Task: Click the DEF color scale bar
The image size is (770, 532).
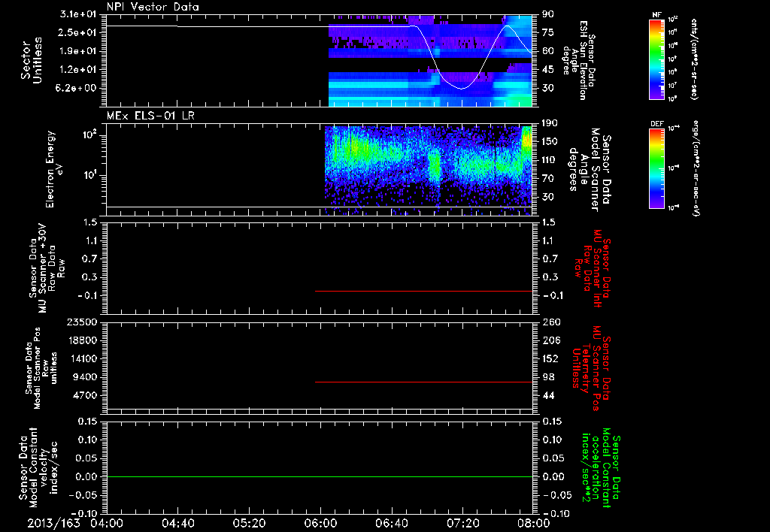Action: click(656, 168)
